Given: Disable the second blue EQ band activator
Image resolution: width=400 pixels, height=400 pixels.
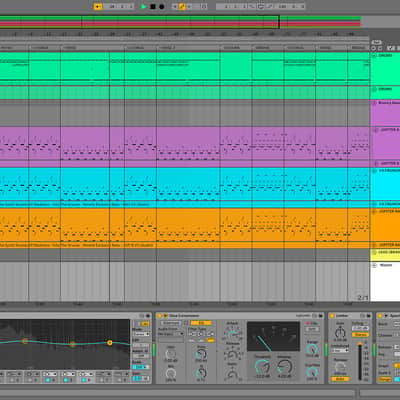Looking at the screenshot, I should (x=66, y=380).
